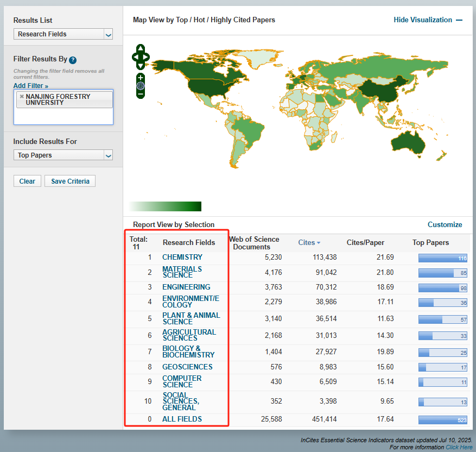Click Agricultural Sciences top papers bar 33
The image size is (476, 452).
pos(442,336)
